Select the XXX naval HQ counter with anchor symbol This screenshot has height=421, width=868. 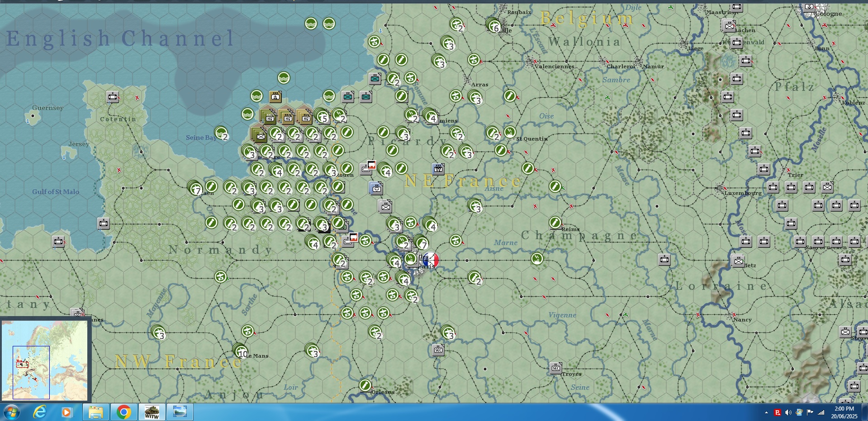click(275, 96)
